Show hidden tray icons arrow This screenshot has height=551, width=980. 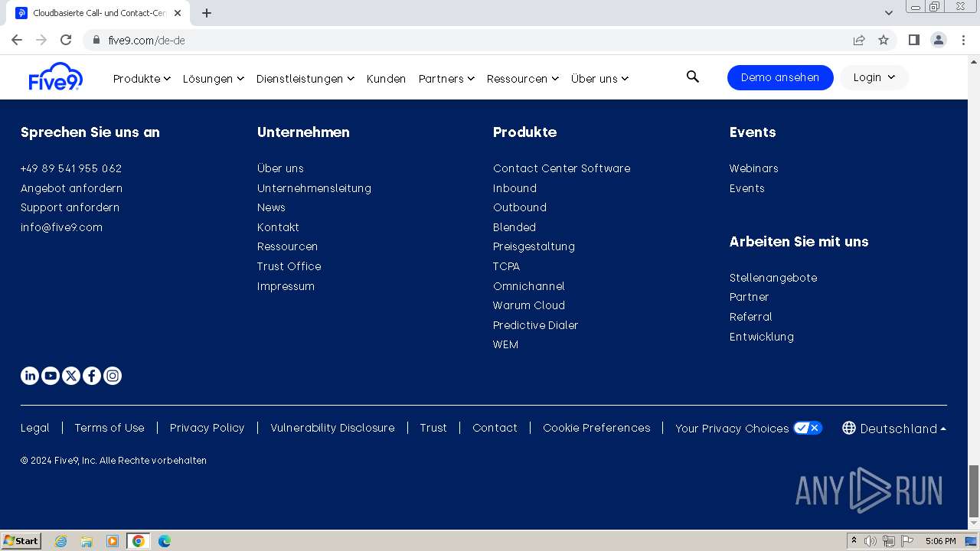point(854,541)
